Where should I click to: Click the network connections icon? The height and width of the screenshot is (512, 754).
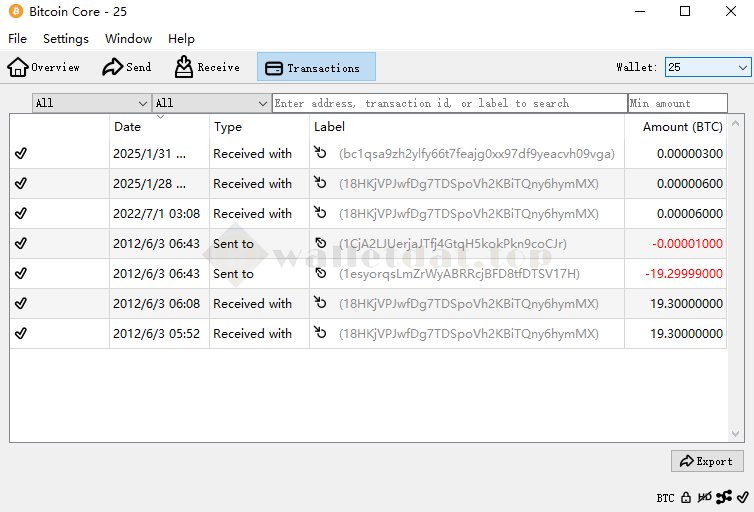coord(723,497)
